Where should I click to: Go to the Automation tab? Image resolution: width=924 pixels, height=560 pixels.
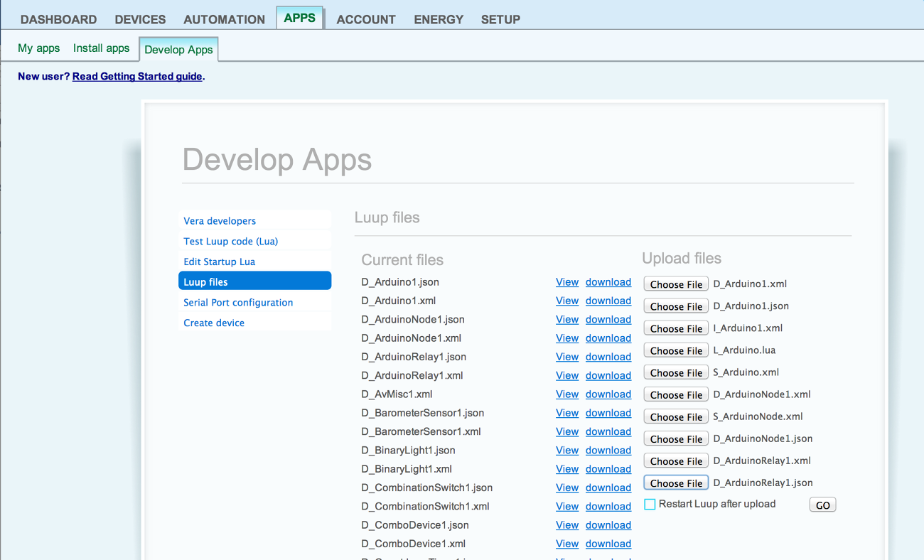[224, 19]
